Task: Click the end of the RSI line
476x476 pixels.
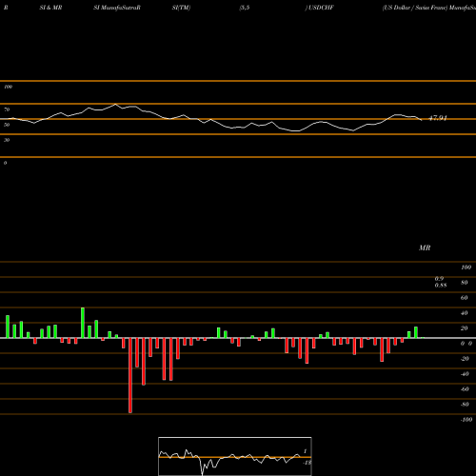Action: 422,120
